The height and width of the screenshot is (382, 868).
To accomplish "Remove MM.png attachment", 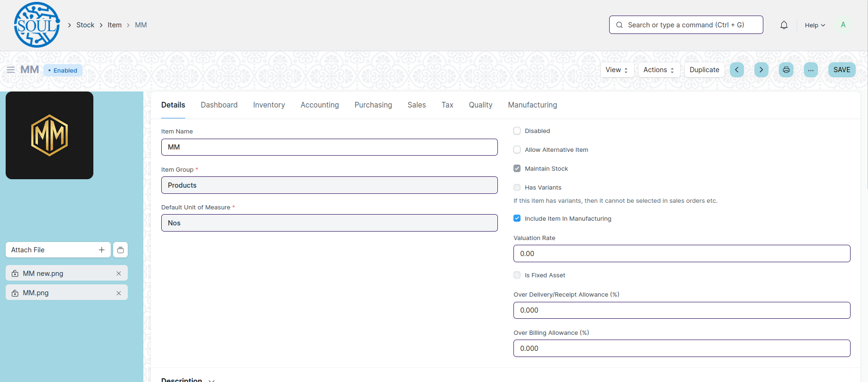I will coord(118,293).
